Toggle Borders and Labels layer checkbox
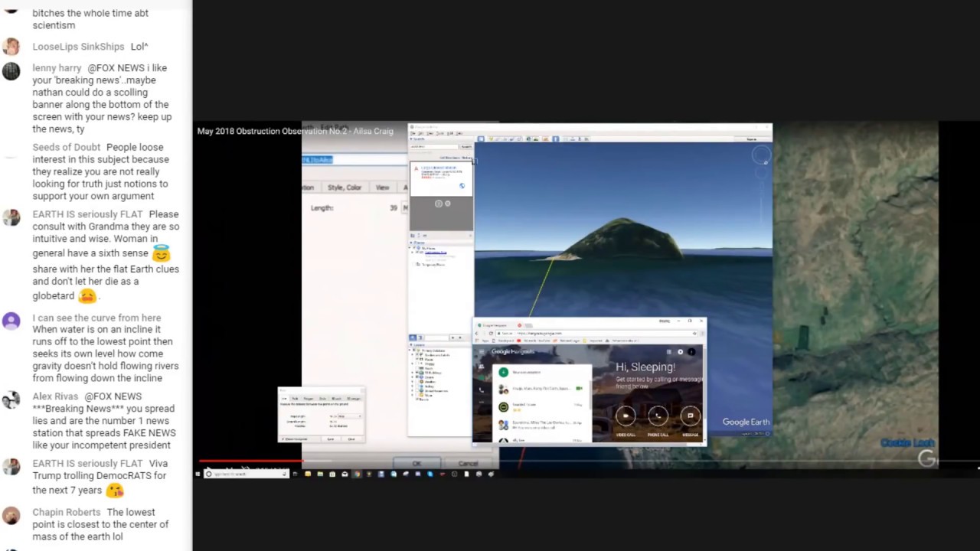 point(418,355)
